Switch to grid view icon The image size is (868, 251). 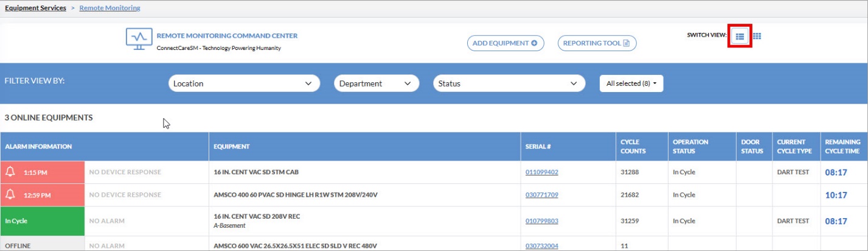[x=757, y=36]
